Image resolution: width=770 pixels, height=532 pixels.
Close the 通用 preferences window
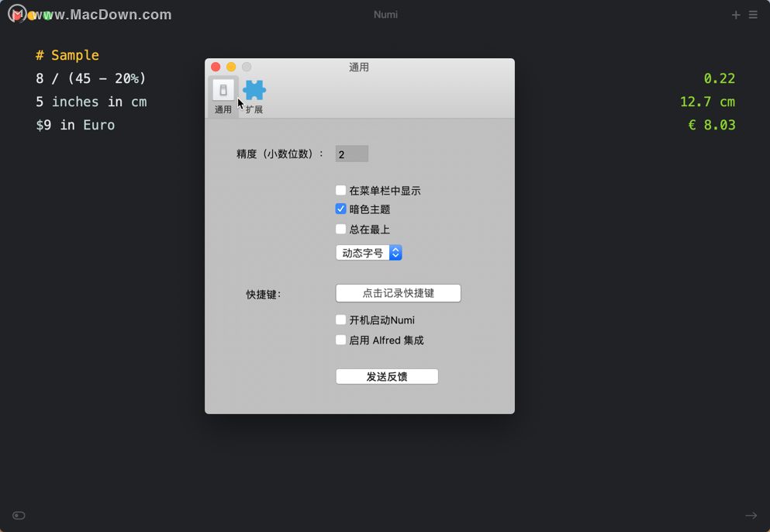point(216,67)
